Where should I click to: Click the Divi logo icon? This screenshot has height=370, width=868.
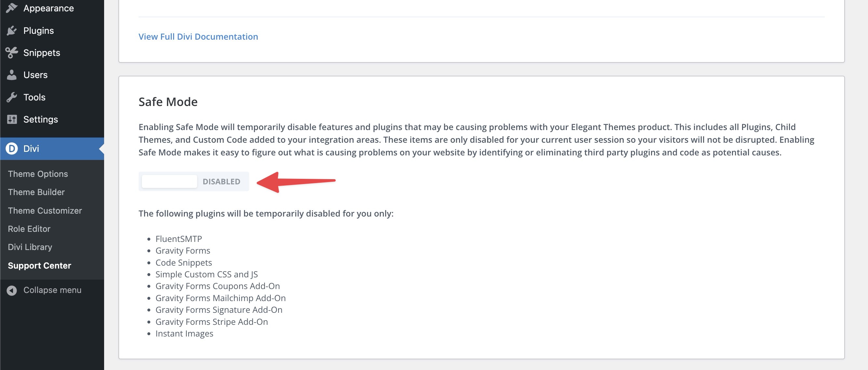(12, 149)
